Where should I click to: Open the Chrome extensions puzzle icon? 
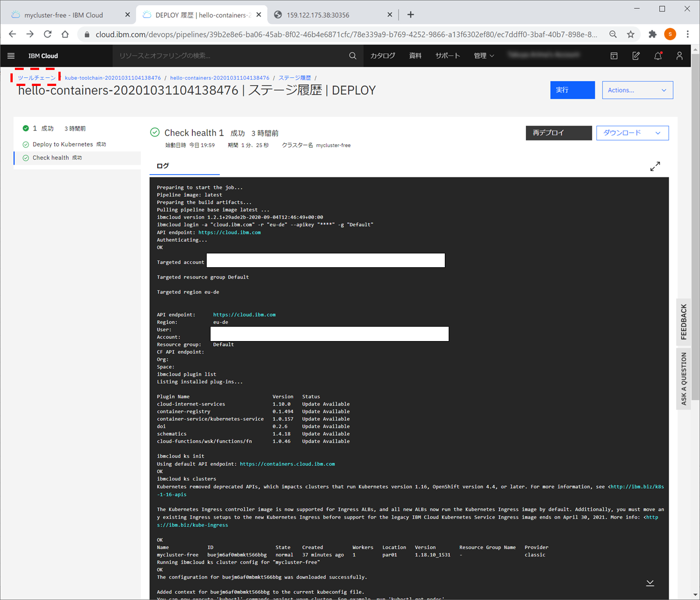653,34
